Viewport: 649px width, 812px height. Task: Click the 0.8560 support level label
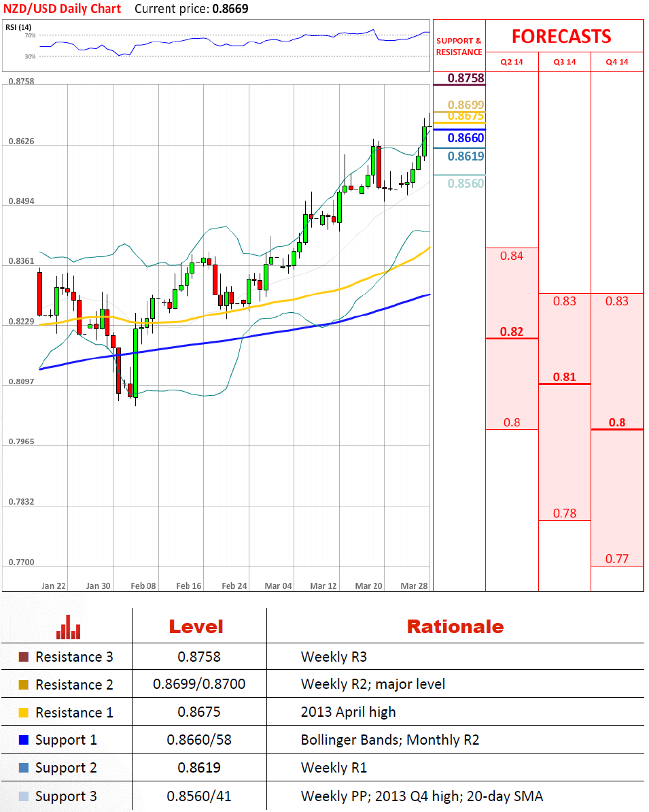pyautogui.click(x=466, y=184)
